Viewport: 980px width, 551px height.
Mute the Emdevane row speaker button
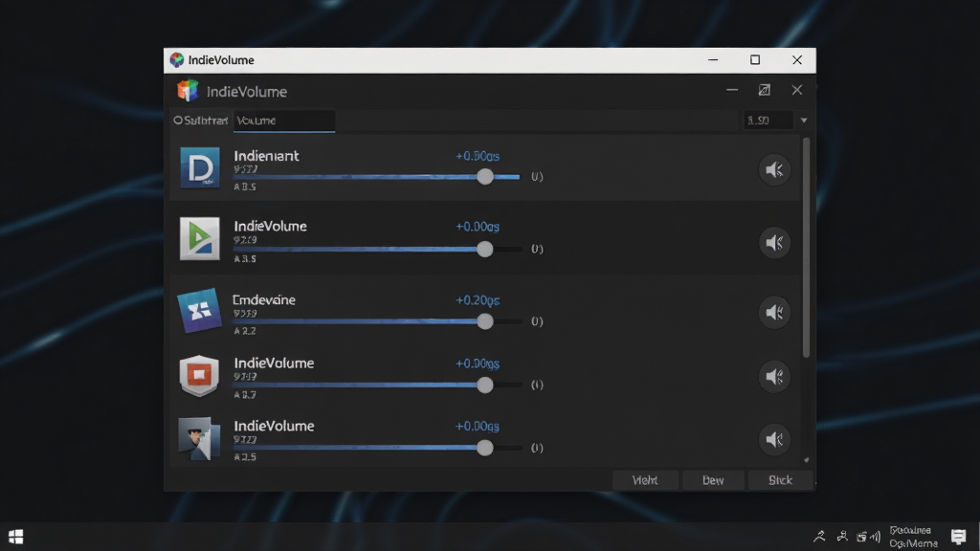click(x=774, y=313)
